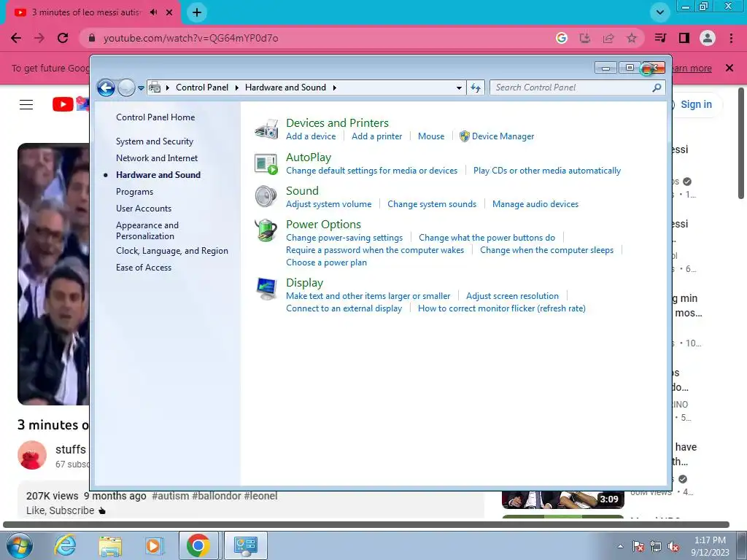Click the search magnifier in Control Panel

tap(657, 87)
